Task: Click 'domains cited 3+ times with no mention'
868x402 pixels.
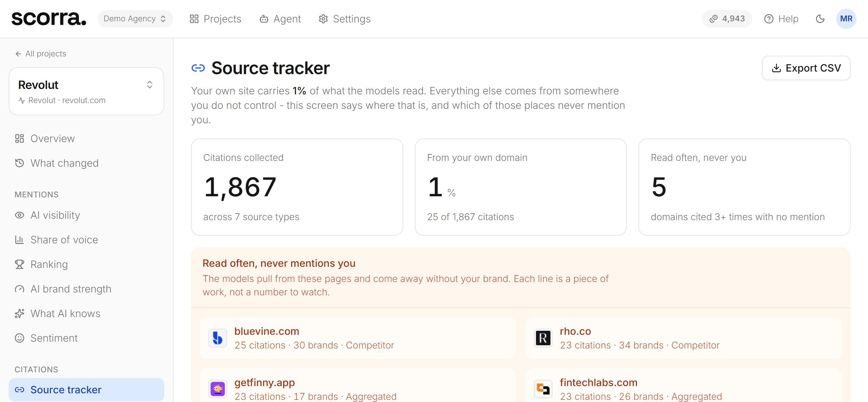Action: tap(738, 217)
